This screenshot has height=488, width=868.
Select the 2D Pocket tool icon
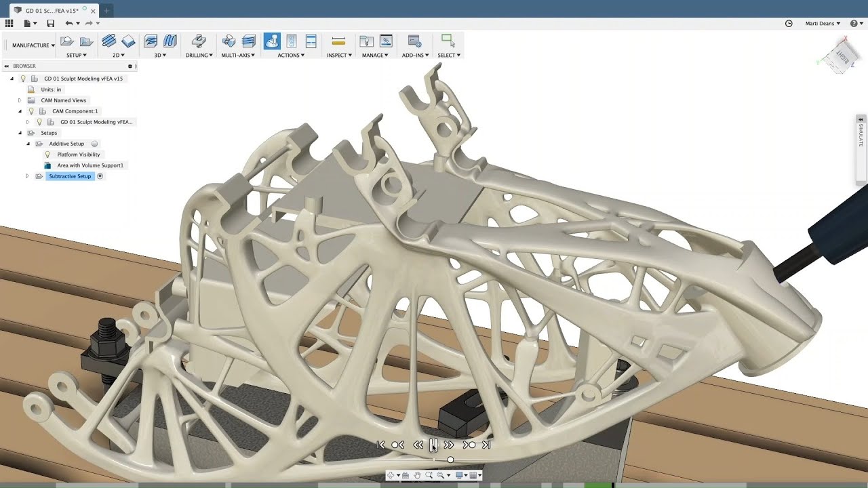128,41
